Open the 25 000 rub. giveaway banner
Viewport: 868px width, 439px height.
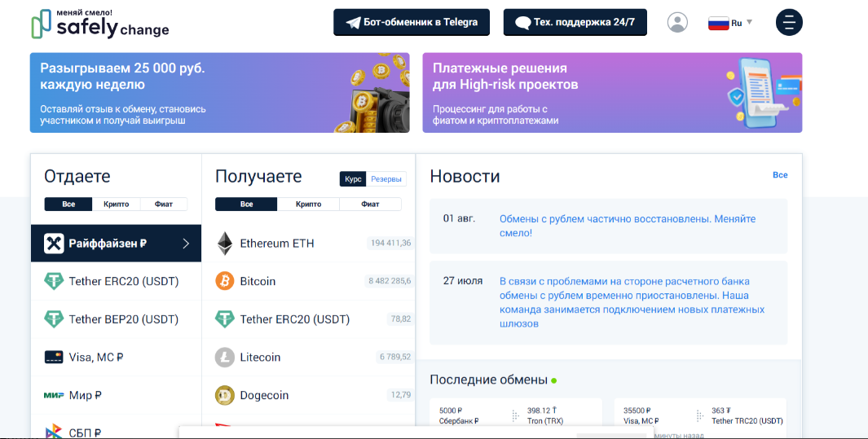pyautogui.click(x=220, y=92)
